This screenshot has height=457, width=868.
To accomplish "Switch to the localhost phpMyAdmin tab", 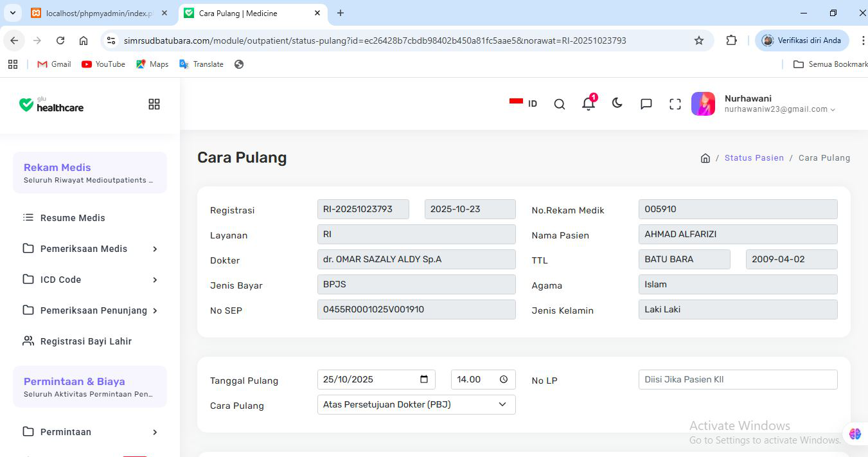I will pos(99,13).
